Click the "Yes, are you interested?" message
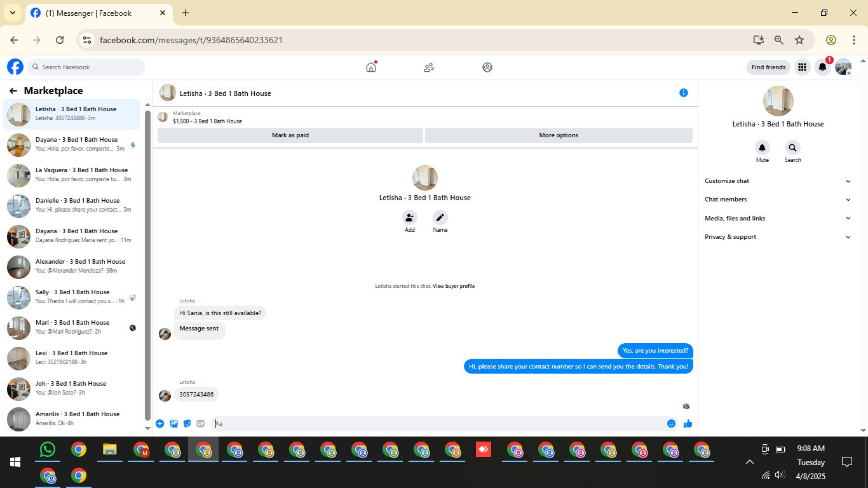 pyautogui.click(x=655, y=351)
